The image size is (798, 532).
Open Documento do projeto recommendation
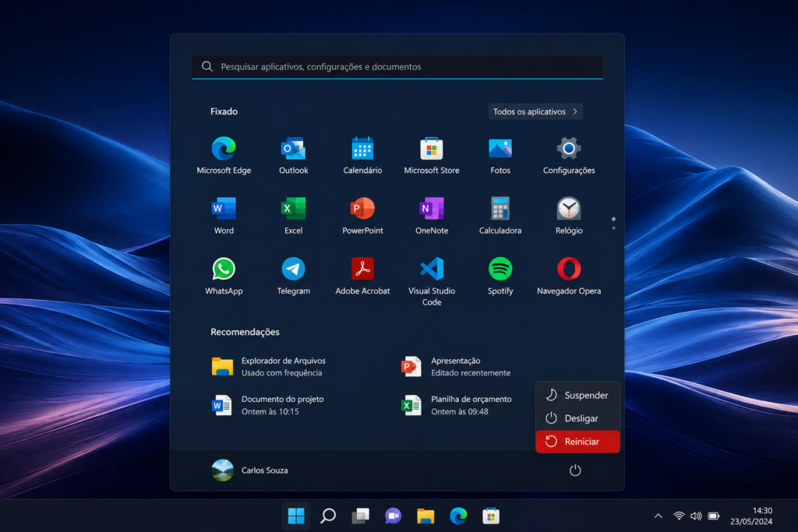click(x=268, y=405)
